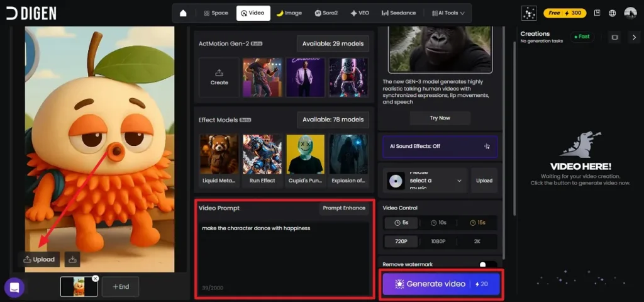Remove the start frame thumbnail

tap(96, 279)
